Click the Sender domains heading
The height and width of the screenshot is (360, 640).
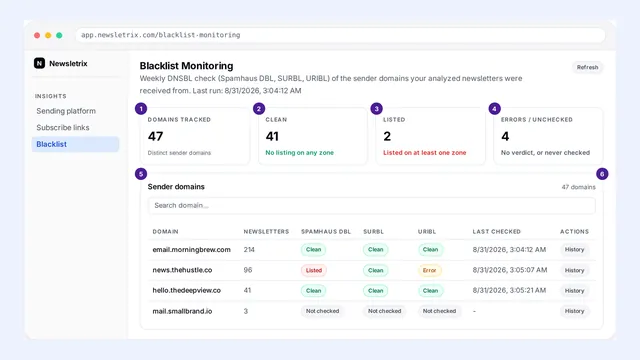[176, 187]
